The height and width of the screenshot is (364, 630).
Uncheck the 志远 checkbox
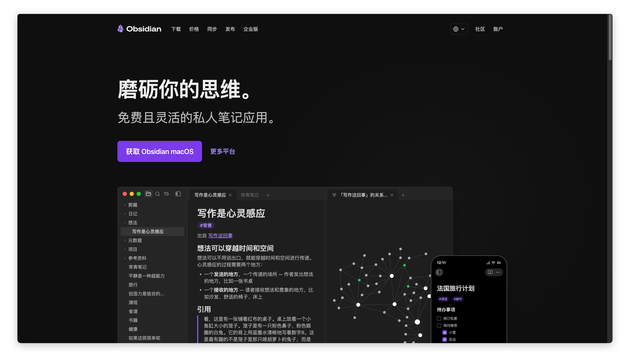coord(444,339)
